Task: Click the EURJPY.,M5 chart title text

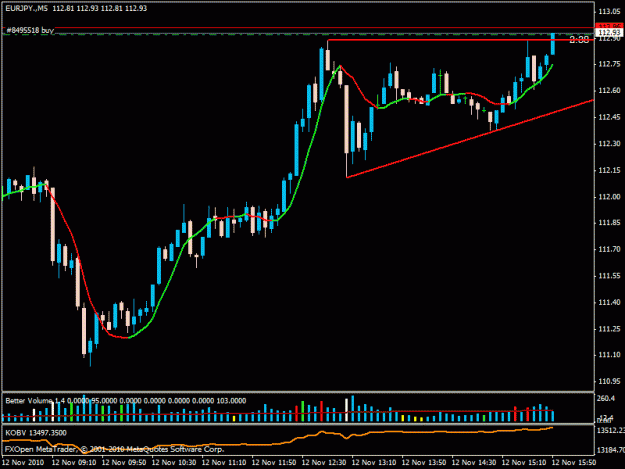Action: (26, 8)
